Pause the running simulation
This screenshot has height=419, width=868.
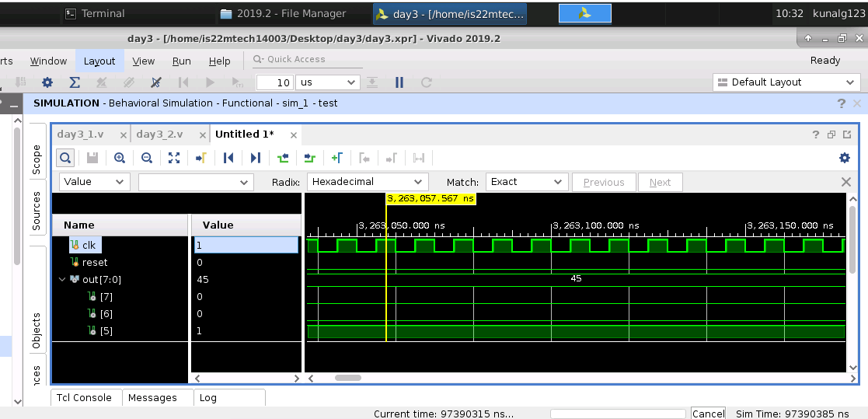coord(399,82)
